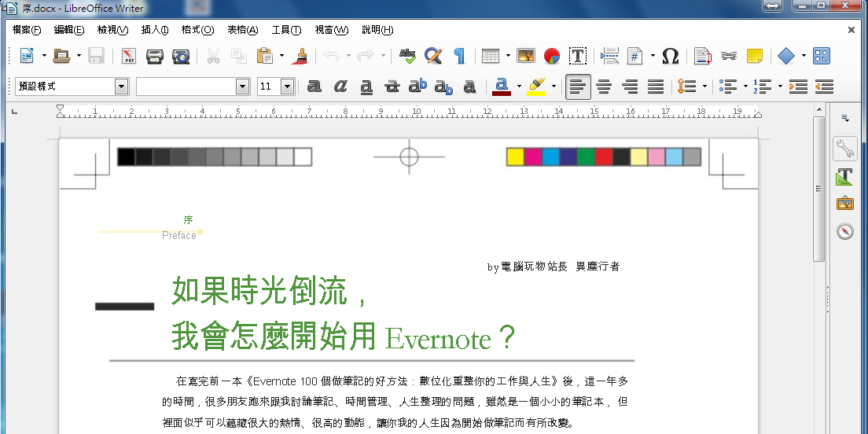Toggle italic formatting
Viewport: 868px width, 434px height.
click(340, 86)
